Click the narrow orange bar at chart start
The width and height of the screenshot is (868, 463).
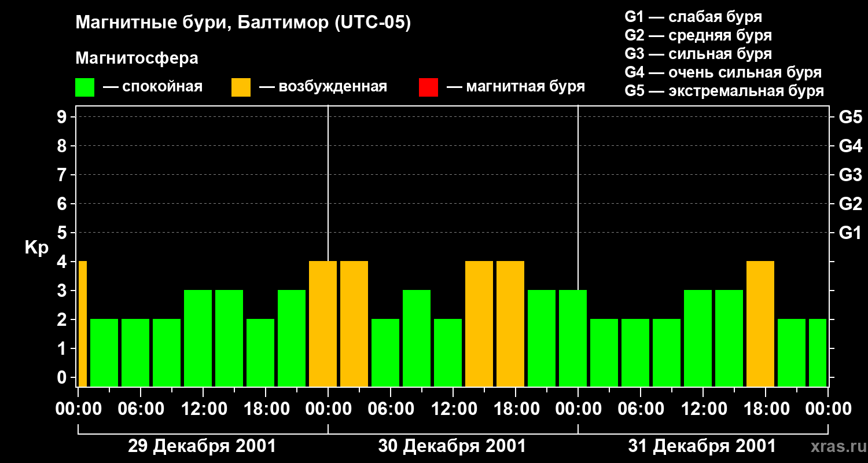82,324
